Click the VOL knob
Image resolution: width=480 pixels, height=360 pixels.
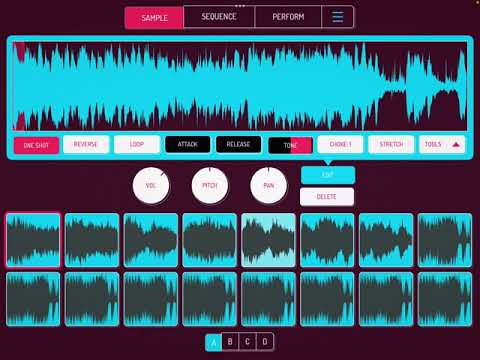(x=151, y=185)
